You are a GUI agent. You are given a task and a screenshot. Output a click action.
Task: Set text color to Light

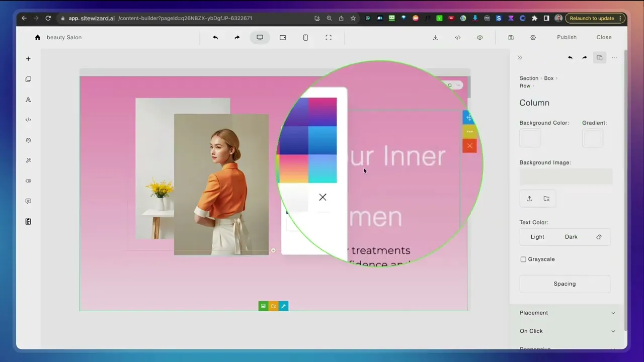click(x=537, y=237)
